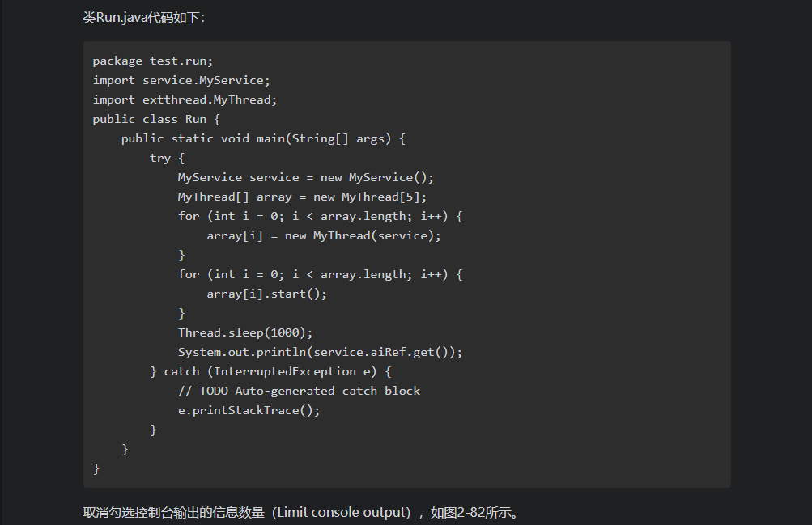Click the 'package test.run;' code line

coord(153,61)
